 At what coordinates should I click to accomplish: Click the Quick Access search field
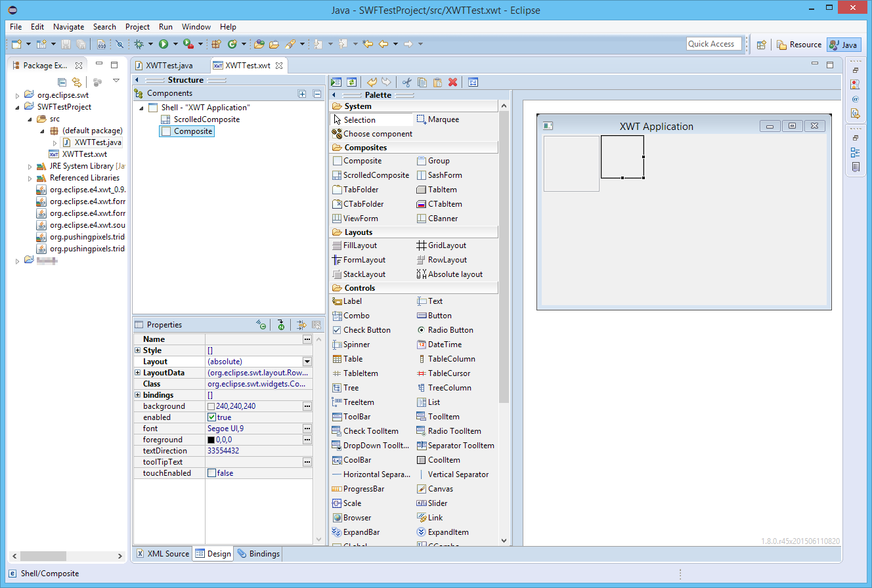(714, 44)
